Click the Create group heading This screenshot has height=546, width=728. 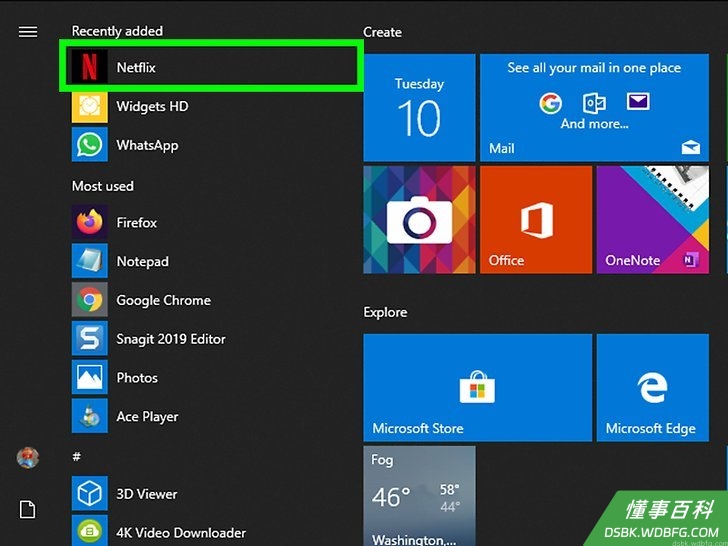point(382,32)
